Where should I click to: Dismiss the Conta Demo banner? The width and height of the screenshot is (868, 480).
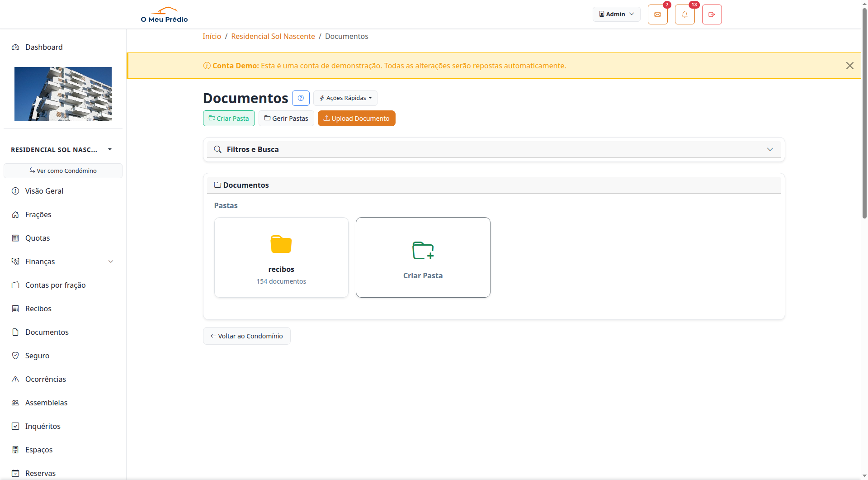(849, 66)
